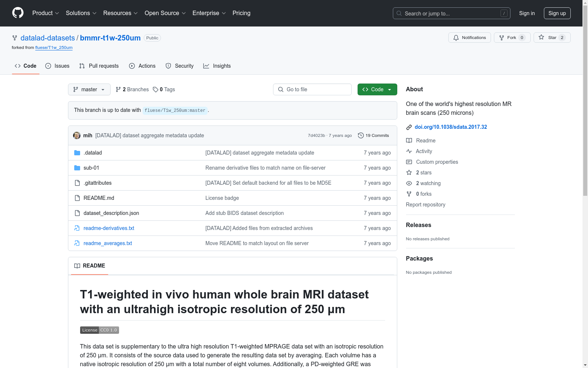Open the Releases heading link
Image resolution: width=588 pixels, height=368 pixels.
[419, 225]
